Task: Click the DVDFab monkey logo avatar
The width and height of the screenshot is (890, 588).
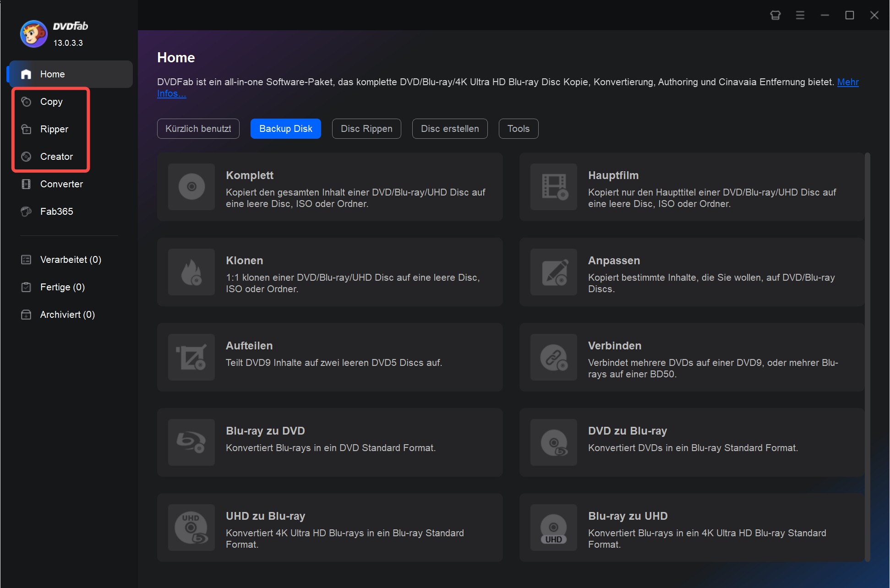Action: click(33, 33)
